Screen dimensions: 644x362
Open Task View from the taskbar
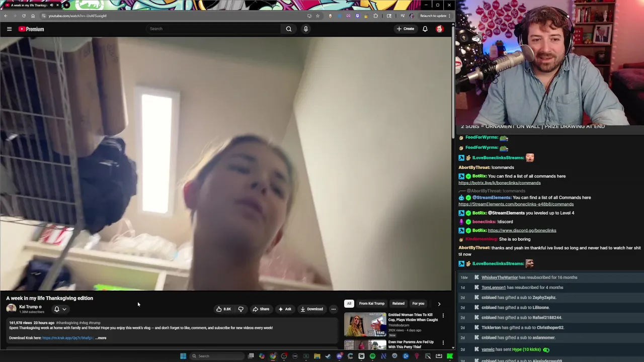[x=251, y=356]
